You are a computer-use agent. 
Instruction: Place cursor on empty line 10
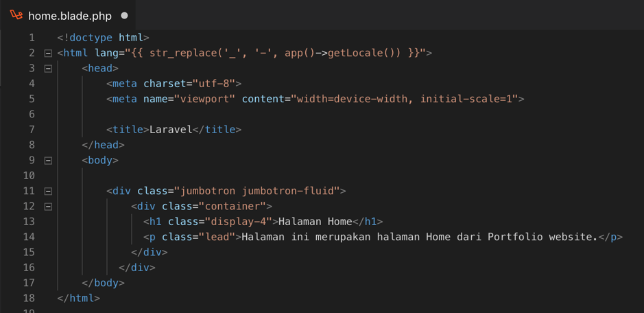[349, 176]
